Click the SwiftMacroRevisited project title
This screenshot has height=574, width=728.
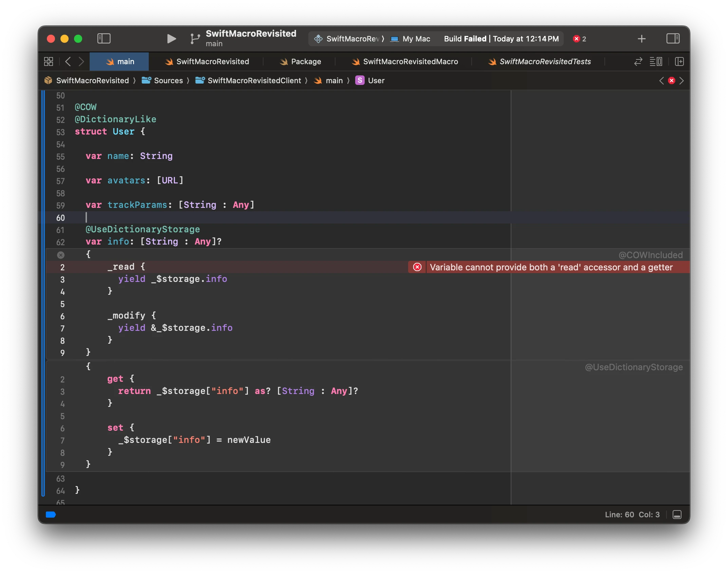251,33
